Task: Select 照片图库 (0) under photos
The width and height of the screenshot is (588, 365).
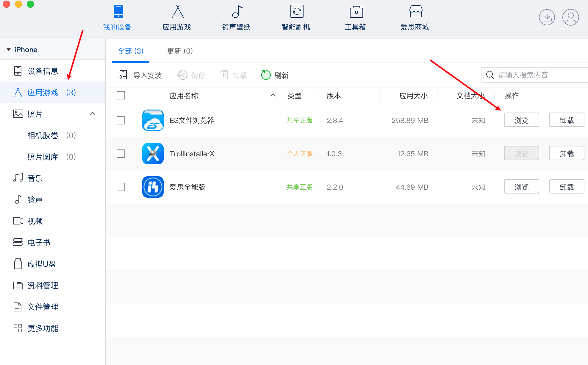Action: click(53, 157)
